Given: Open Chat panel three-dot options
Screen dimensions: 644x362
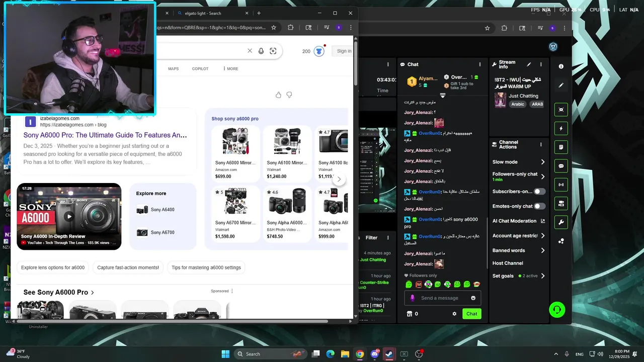Looking at the screenshot, I should click(x=480, y=64).
